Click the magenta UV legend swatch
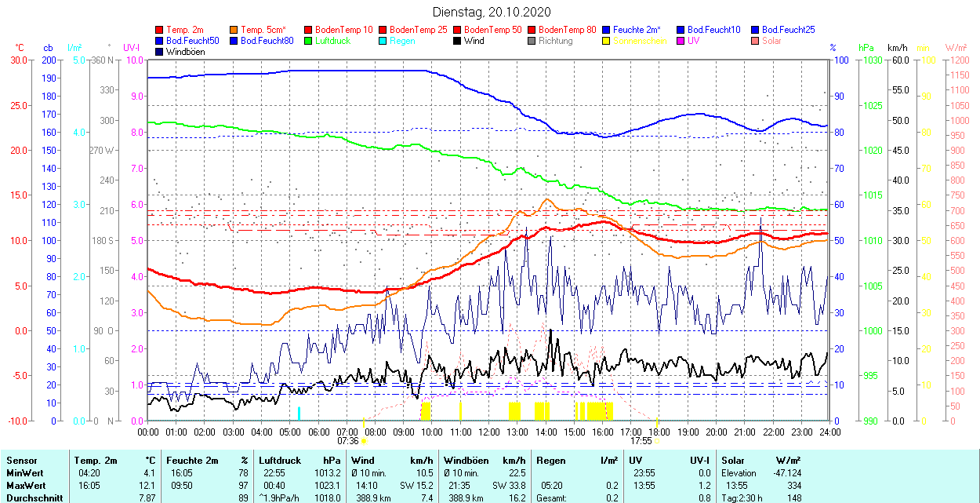Screen dimensions: 980x503 coord(681,41)
